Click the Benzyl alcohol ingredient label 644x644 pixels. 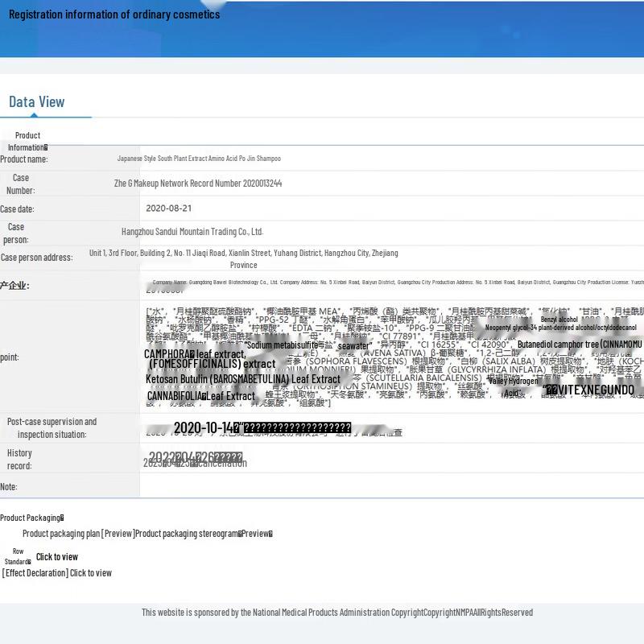559,320
